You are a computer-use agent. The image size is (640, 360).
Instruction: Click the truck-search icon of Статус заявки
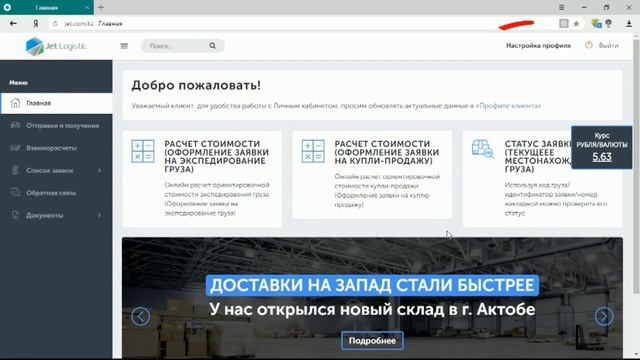[x=482, y=149]
